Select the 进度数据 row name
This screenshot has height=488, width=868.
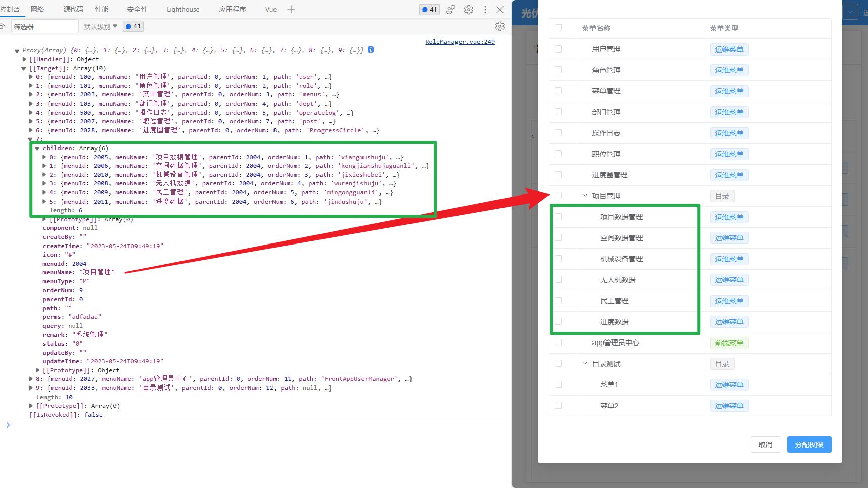614,322
